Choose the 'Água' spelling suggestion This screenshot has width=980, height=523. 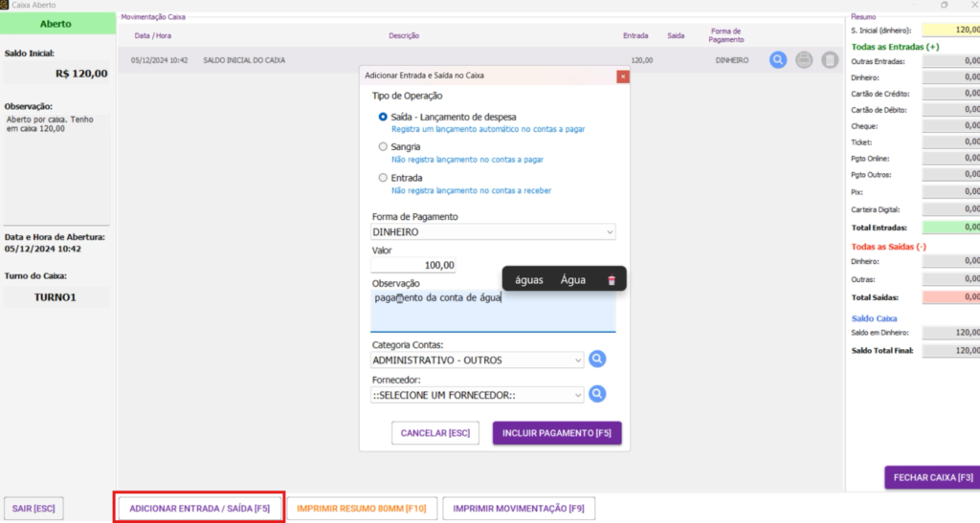pyautogui.click(x=572, y=280)
